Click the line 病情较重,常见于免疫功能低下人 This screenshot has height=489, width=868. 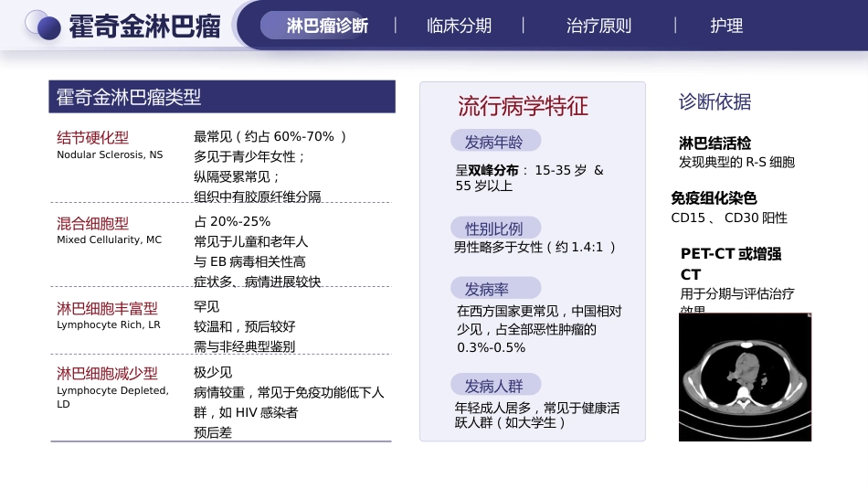(x=289, y=393)
